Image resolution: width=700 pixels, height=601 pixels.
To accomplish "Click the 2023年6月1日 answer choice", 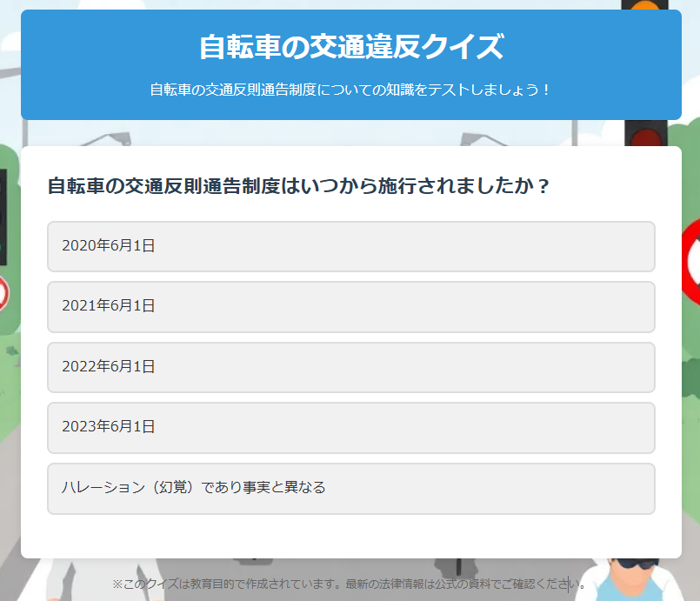I will pos(350,427).
